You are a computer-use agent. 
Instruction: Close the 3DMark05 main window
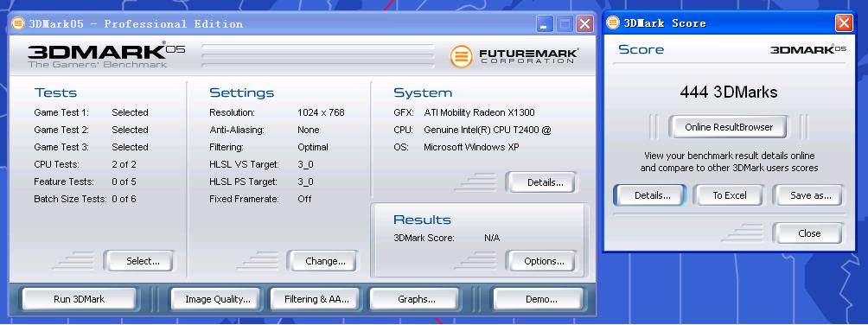584,24
